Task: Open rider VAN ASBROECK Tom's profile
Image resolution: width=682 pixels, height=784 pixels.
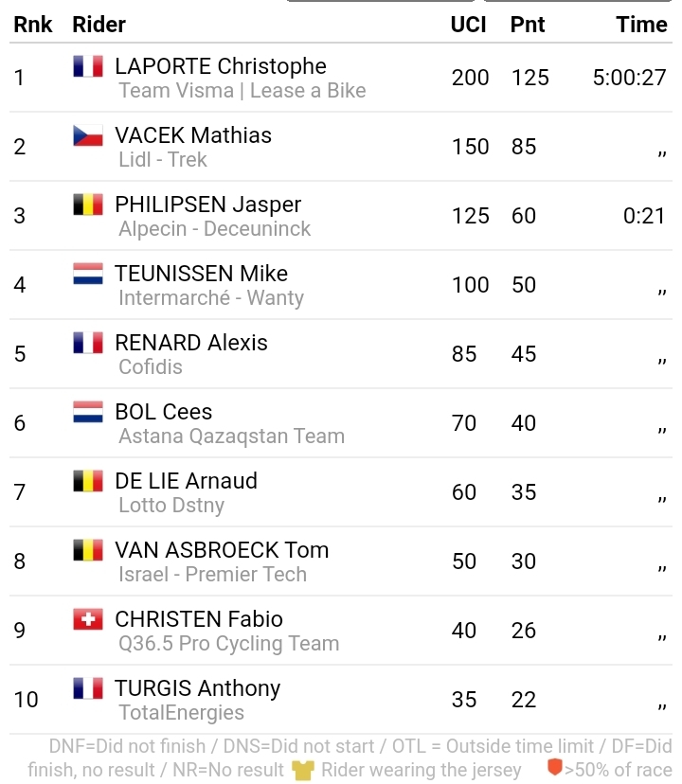Action: pos(222,550)
